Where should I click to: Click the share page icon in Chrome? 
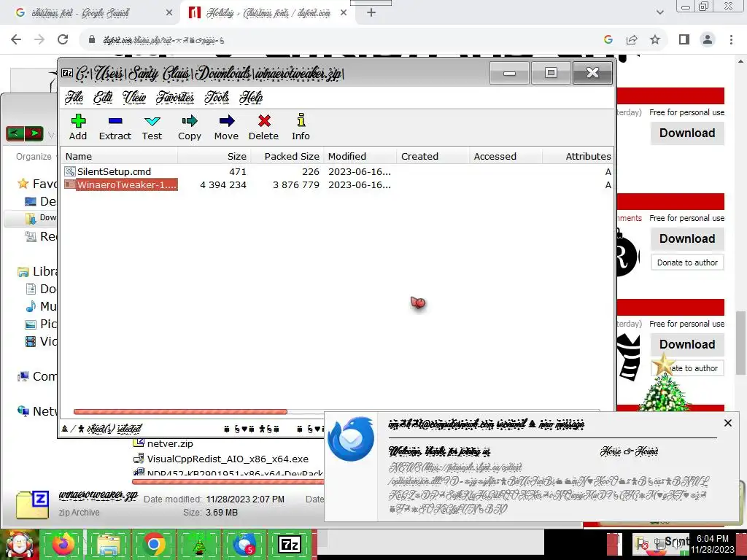pyautogui.click(x=632, y=39)
